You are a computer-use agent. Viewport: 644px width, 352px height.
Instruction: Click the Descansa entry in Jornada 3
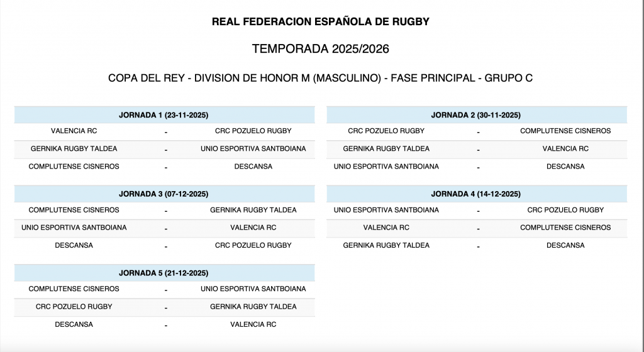pos(74,245)
